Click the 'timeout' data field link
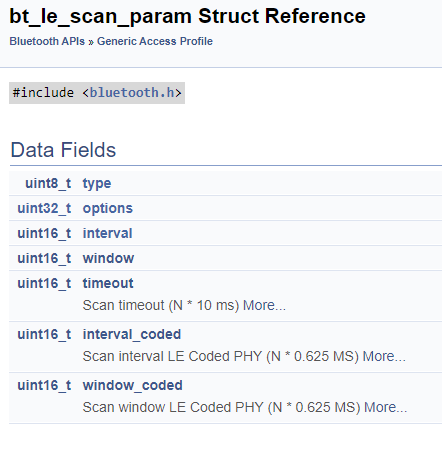Screen dimensions: 442x457 coord(108,283)
